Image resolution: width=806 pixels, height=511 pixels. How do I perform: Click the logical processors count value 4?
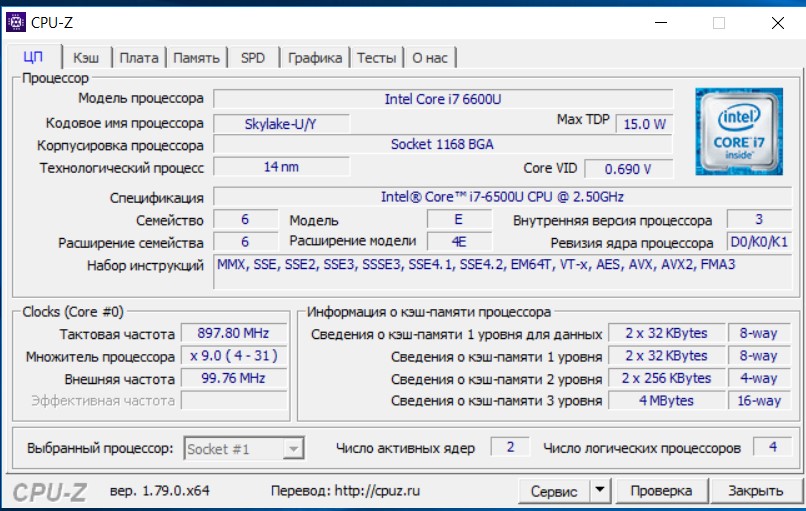[x=773, y=447]
